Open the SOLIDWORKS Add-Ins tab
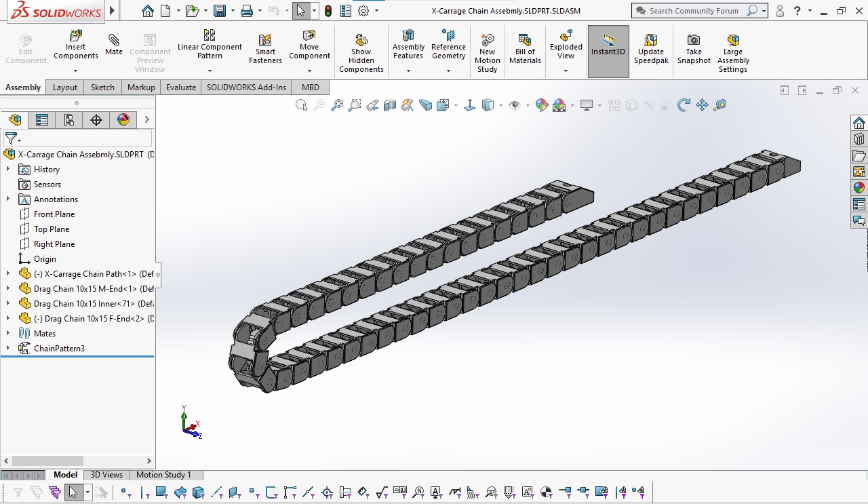Viewport: 868px width, 504px height. (x=247, y=88)
